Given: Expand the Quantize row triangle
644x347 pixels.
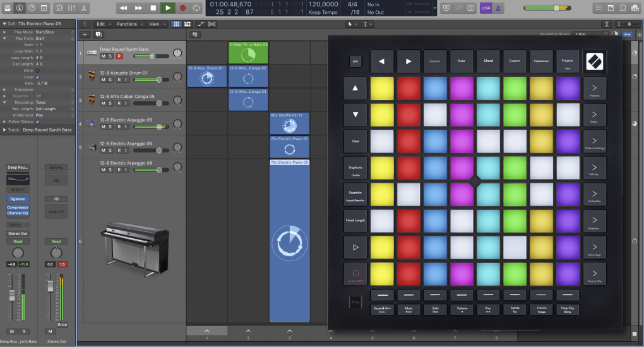Looking at the screenshot, I should click(x=4, y=96).
